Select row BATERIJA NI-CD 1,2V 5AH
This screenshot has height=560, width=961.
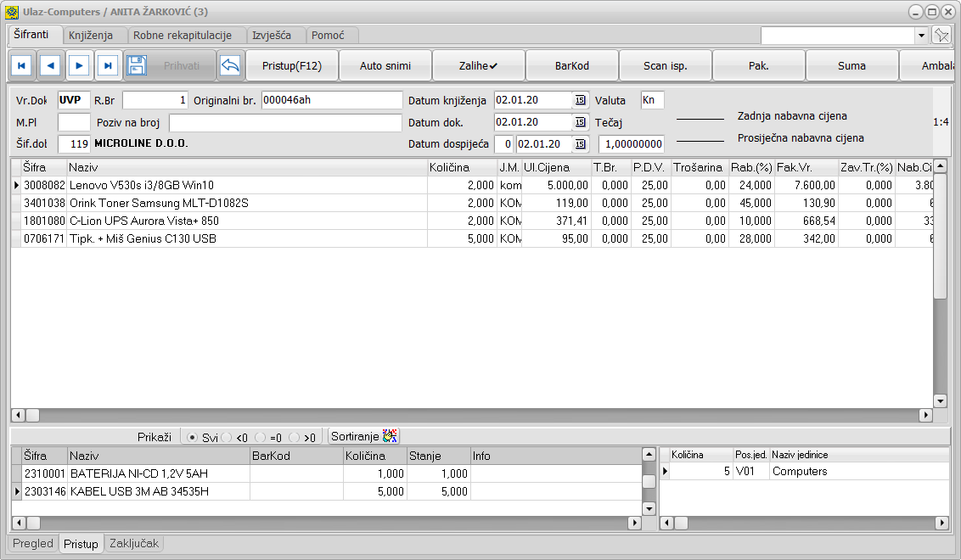coord(327,473)
